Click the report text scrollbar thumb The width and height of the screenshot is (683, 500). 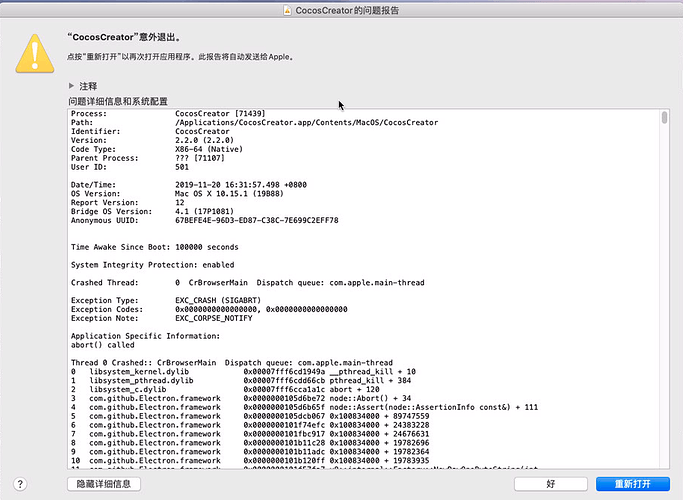[664, 118]
